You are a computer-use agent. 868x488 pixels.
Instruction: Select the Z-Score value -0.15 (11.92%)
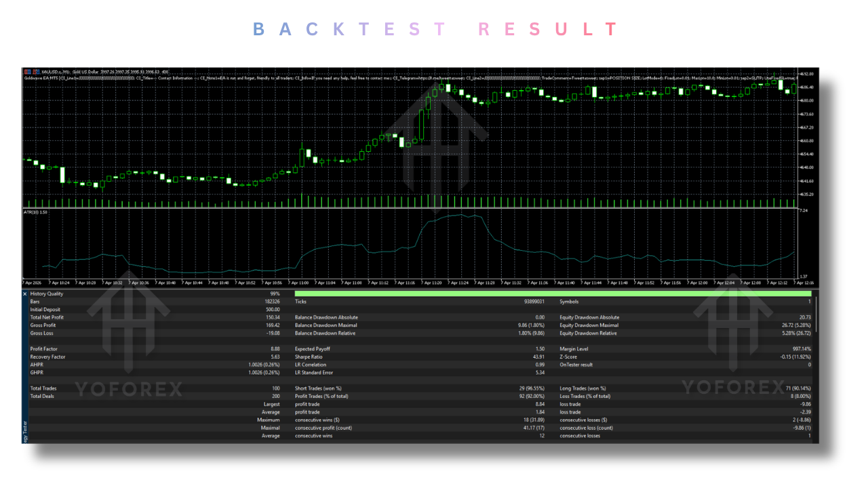pyautogui.click(x=795, y=357)
